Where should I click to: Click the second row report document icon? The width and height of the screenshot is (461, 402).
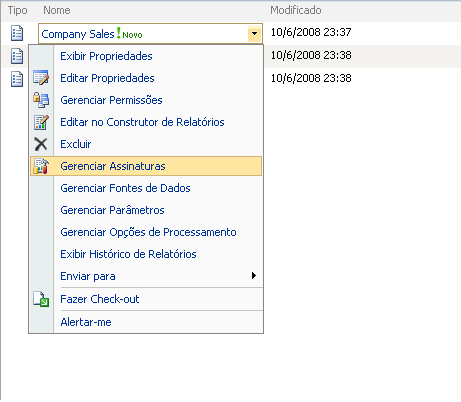click(17, 56)
